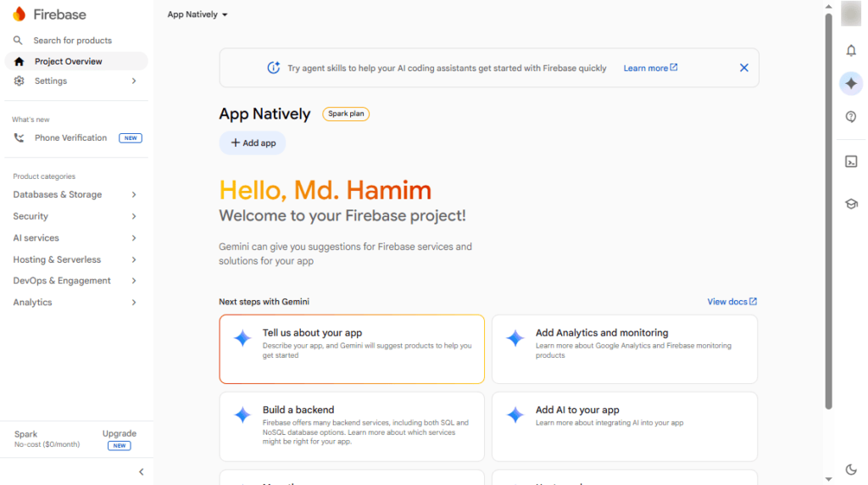This screenshot has width=868, height=485.
Task: Click the vertical page scrollbar
Action: coord(828,210)
